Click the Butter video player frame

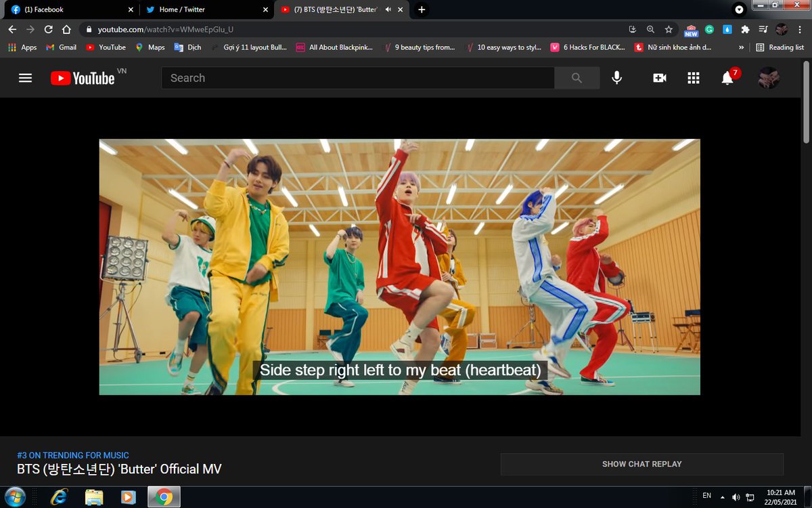pyautogui.click(x=399, y=267)
